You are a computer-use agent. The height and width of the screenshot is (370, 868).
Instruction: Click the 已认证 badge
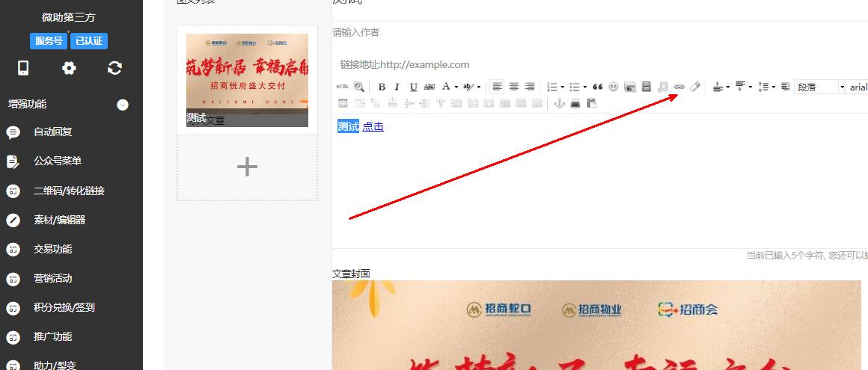click(x=89, y=41)
